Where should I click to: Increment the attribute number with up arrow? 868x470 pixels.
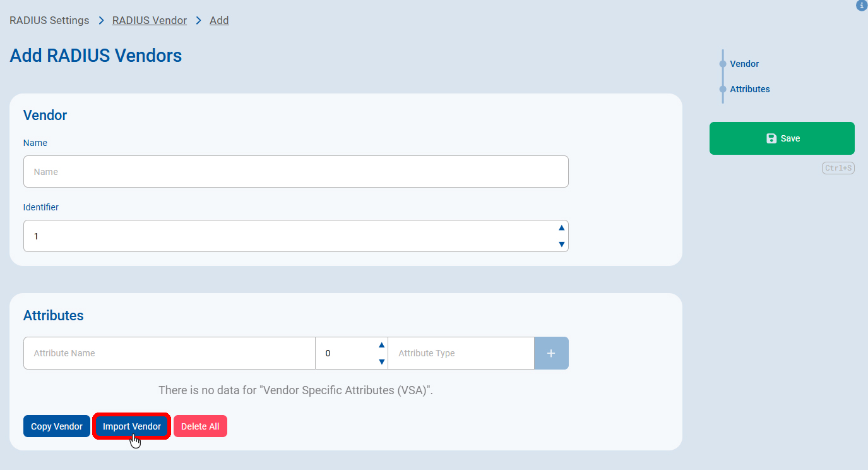[381, 345]
